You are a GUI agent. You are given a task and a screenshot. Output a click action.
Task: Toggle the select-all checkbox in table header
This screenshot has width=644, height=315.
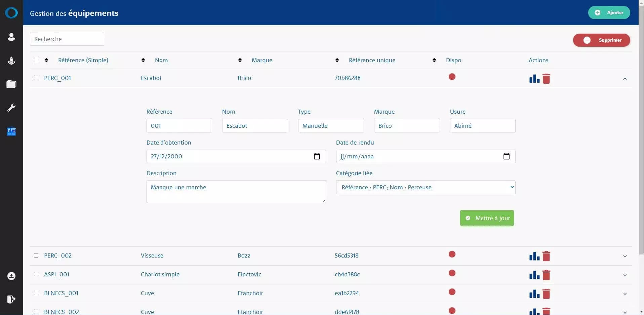pos(36,60)
